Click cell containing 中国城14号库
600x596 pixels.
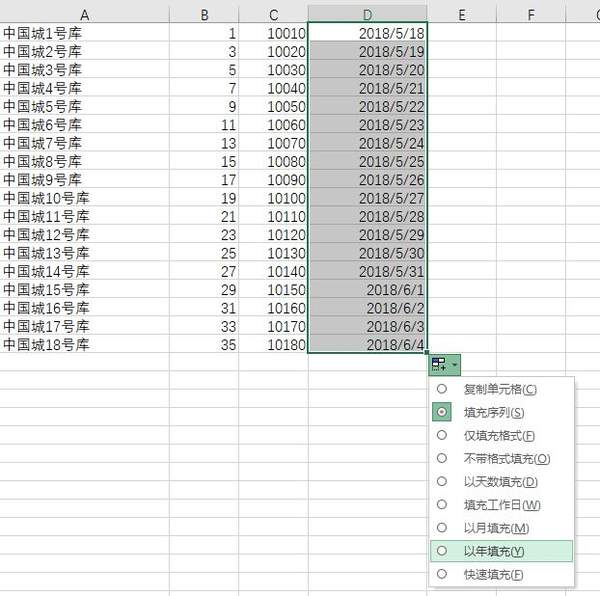pos(85,271)
